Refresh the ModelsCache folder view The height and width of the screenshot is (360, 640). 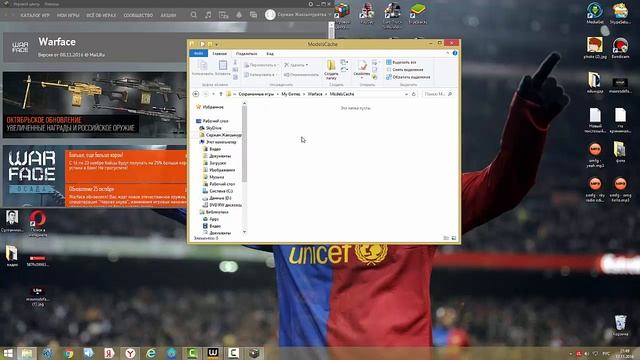click(x=413, y=94)
